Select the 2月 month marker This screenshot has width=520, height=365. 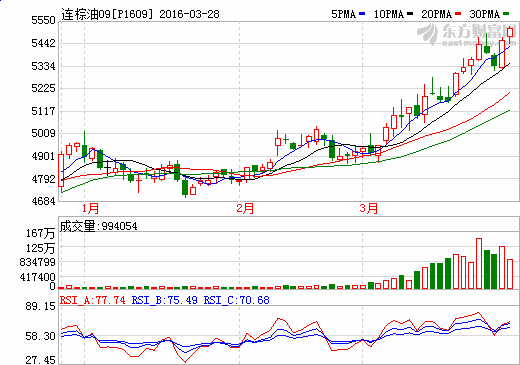coord(245,209)
